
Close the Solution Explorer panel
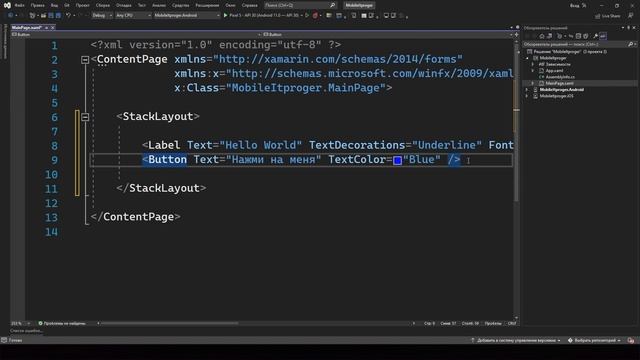point(633,28)
